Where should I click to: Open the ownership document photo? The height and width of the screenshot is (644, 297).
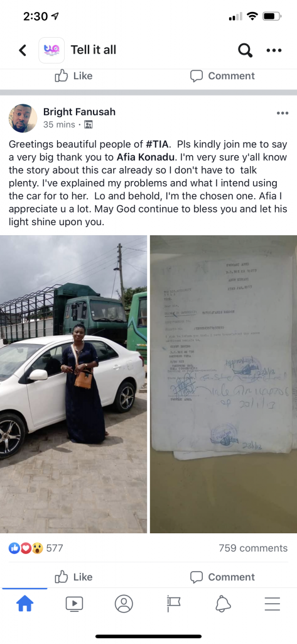click(224, 384)
